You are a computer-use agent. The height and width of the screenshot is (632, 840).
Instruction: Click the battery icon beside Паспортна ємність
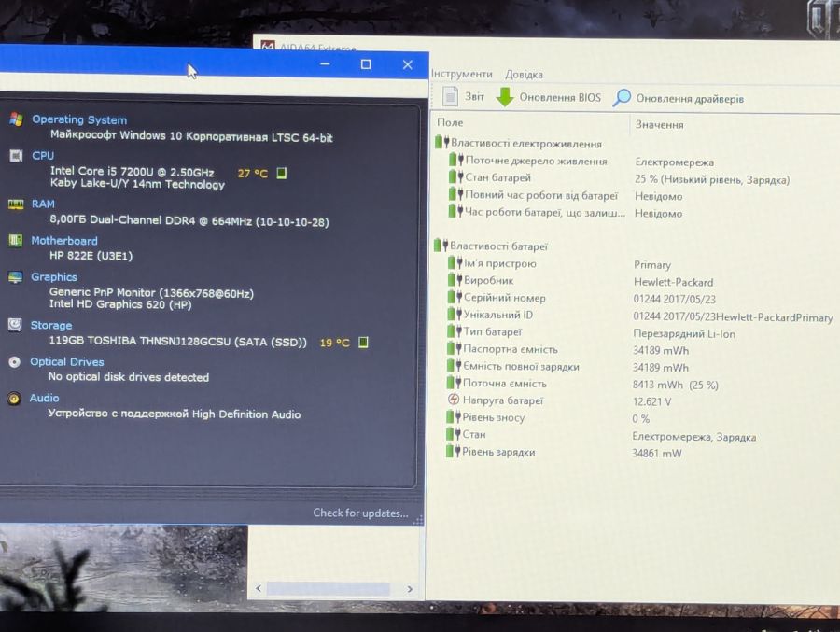pos(455,348)
